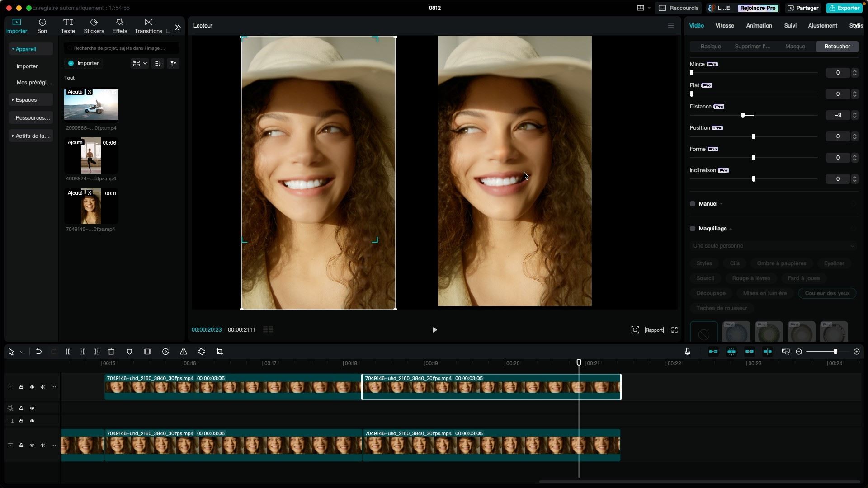
Task: Mirror the clip horizontally
Action: pyautogui.click(x=184, y=352)
